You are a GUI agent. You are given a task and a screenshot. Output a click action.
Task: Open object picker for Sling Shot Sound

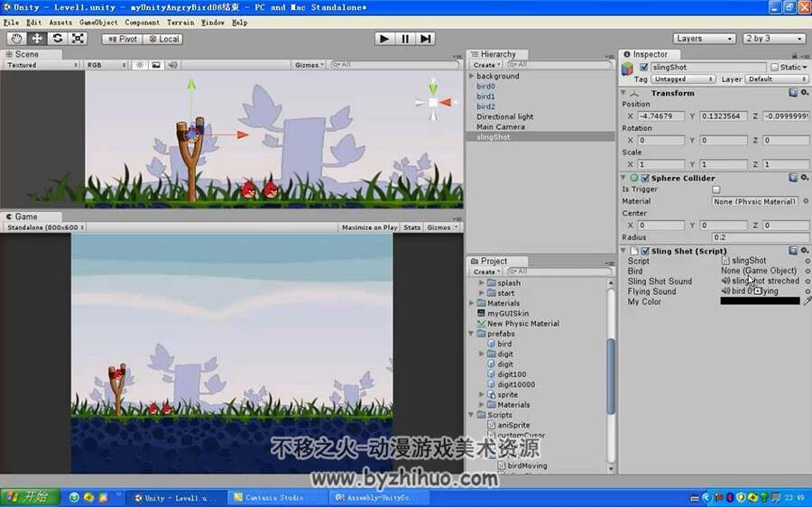click(807, 281)
